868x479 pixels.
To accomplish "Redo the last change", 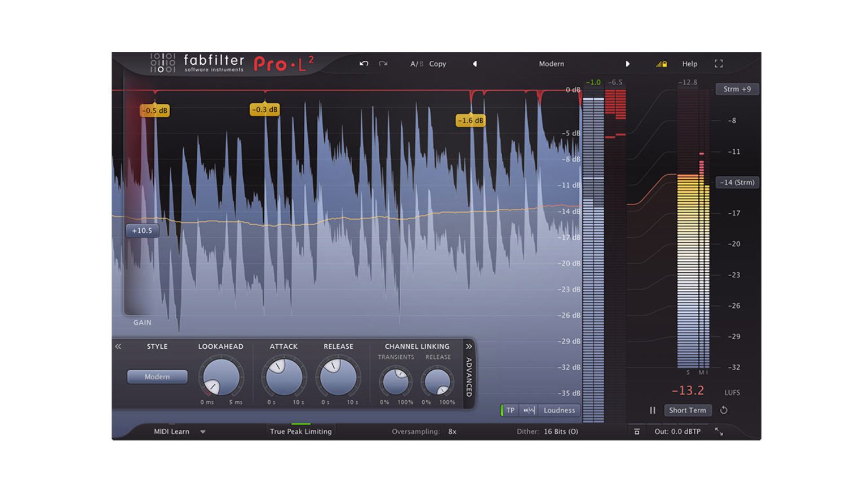I will pos(383,64).
